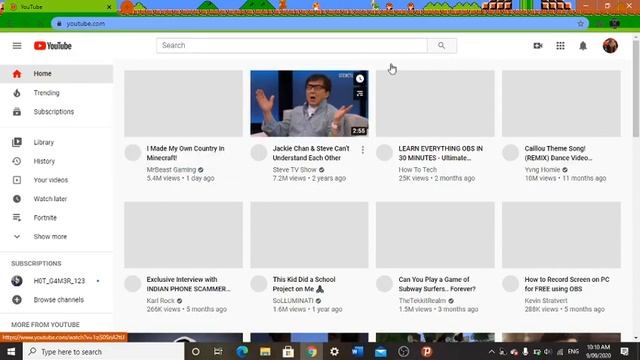Click the Steve TV Show channel avatar
The width and height of the screenshot is (640, 360).
click(259, 153)
